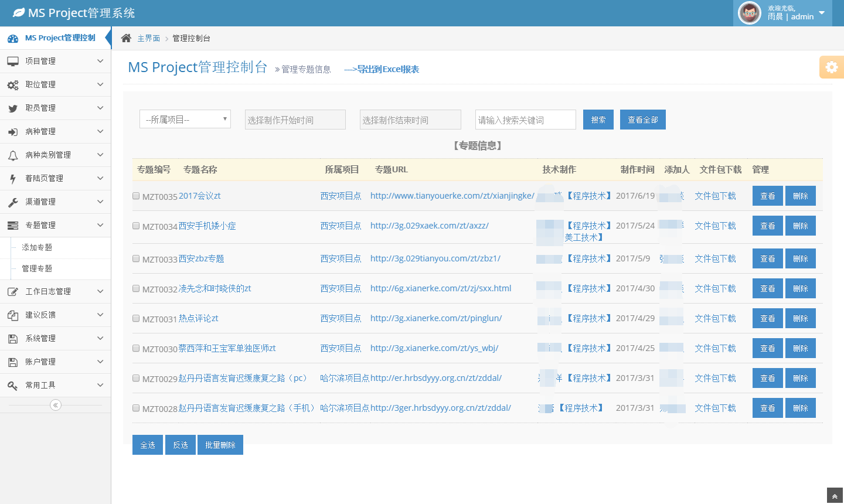844x504 pixels.
Task: Click the 项目管理 monitor icon
Action: (13, 61)
